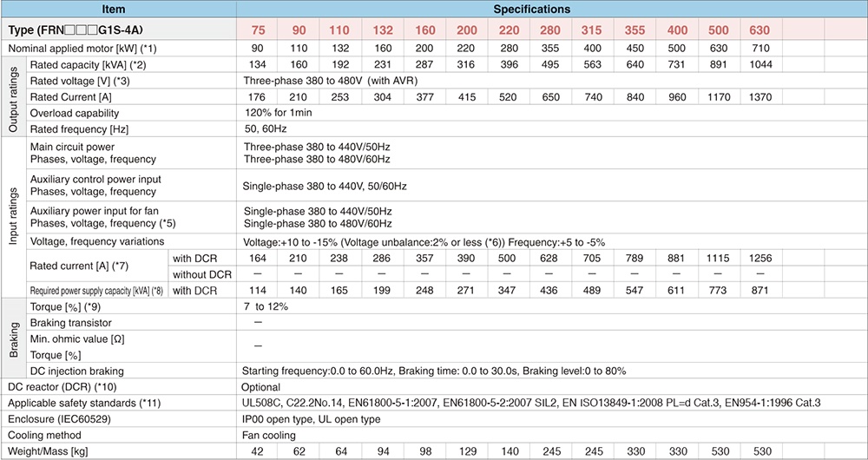Click the '7 to 12%' torque value
Viewport: 868px width, 460px height.
266,306
